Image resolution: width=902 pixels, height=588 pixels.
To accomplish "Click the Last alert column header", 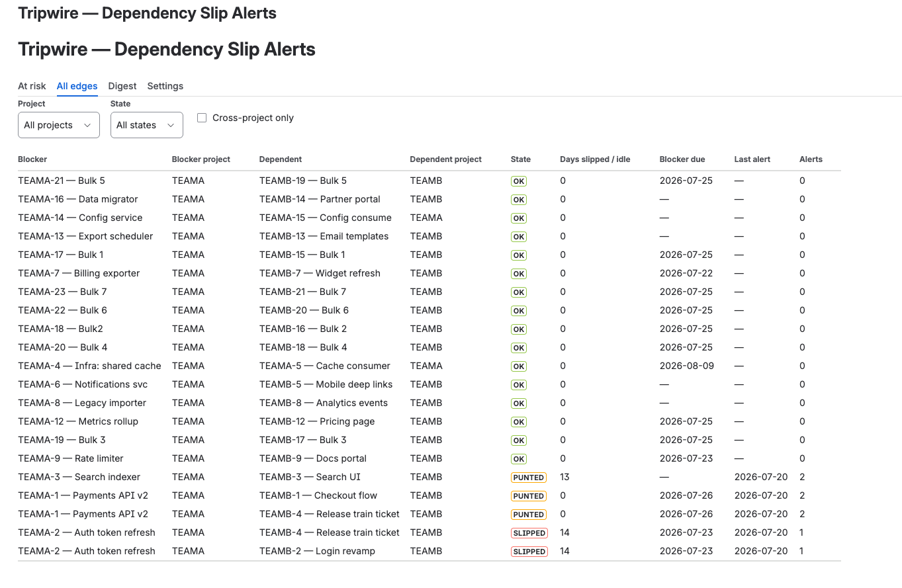I will click(752, 159).
